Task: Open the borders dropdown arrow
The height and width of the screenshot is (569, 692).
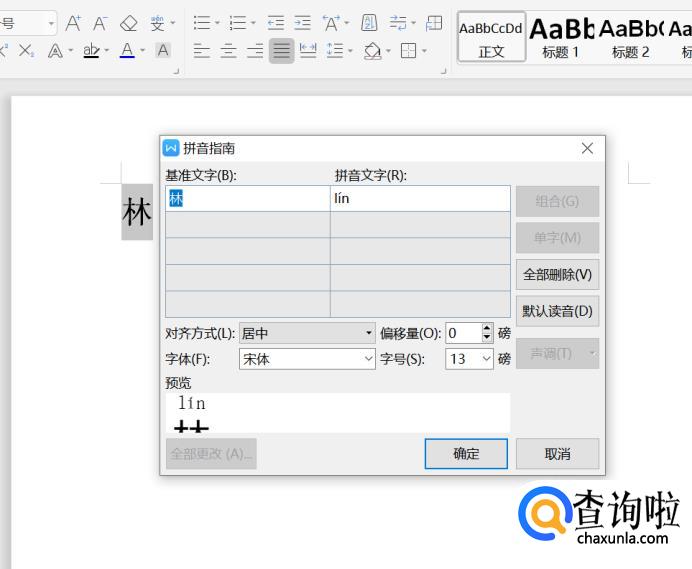Action: tap(424, 51)
